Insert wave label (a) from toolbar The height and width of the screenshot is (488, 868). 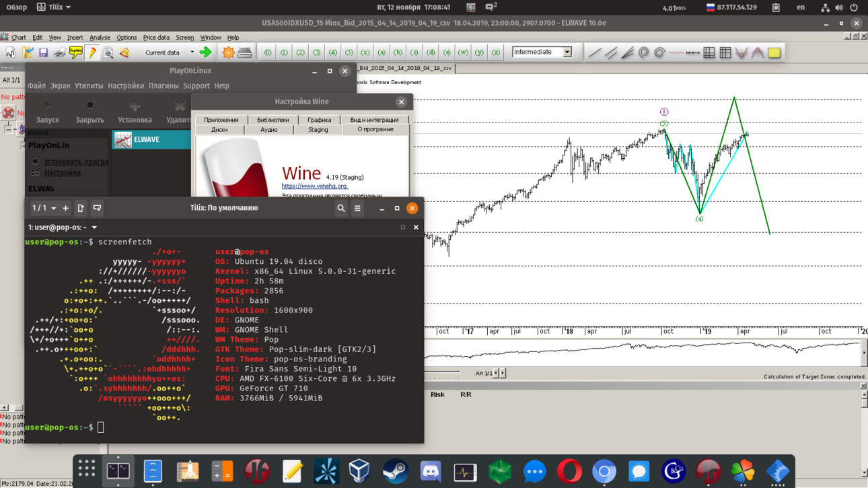[x=382, y=53]
